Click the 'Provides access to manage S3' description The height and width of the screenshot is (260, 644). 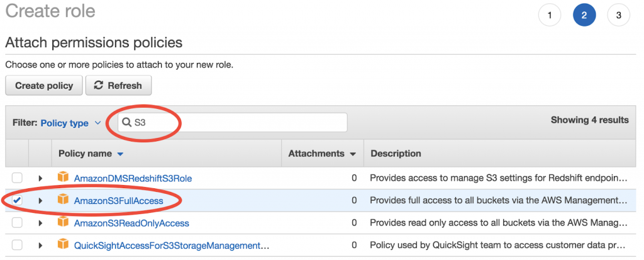click(x=499, y=178)
